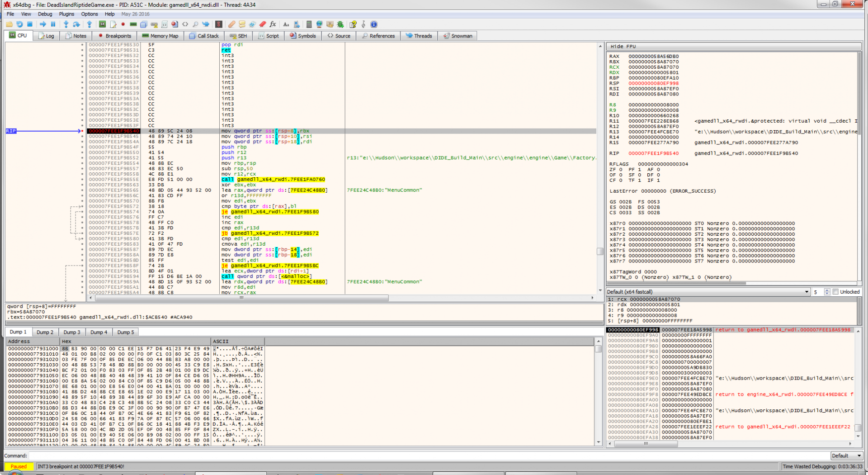Switch to the Memory Map tab
The image size is (868, 475).
160,36
